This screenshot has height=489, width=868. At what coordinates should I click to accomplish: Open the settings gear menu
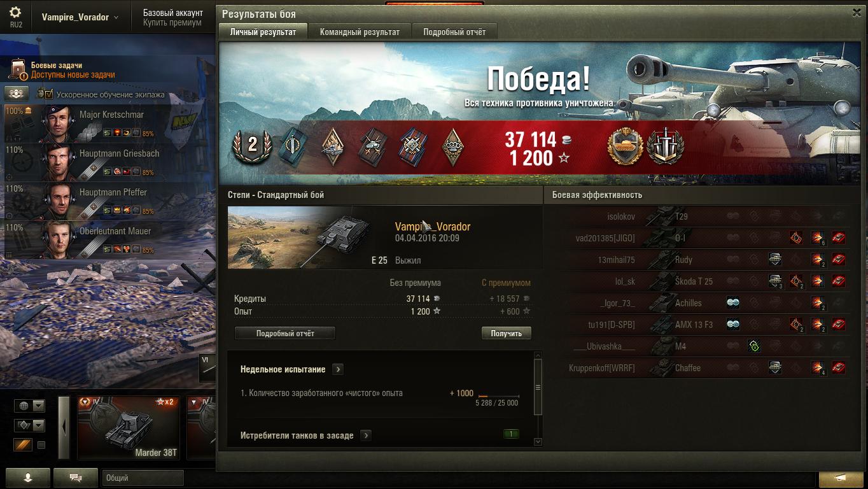coord(16,13)
